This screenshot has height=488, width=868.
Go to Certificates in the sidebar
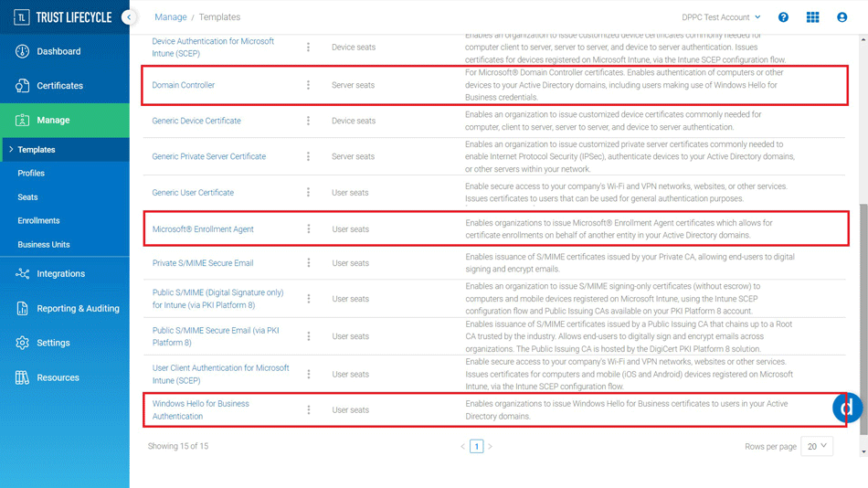click(59, 86)
